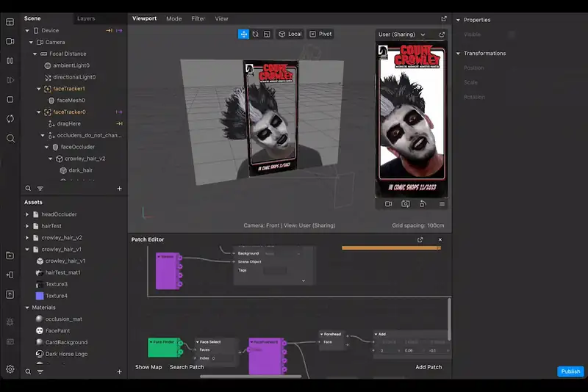Collapse the Properties section
The height and width of the screenshot is (392, 588).
458,21
